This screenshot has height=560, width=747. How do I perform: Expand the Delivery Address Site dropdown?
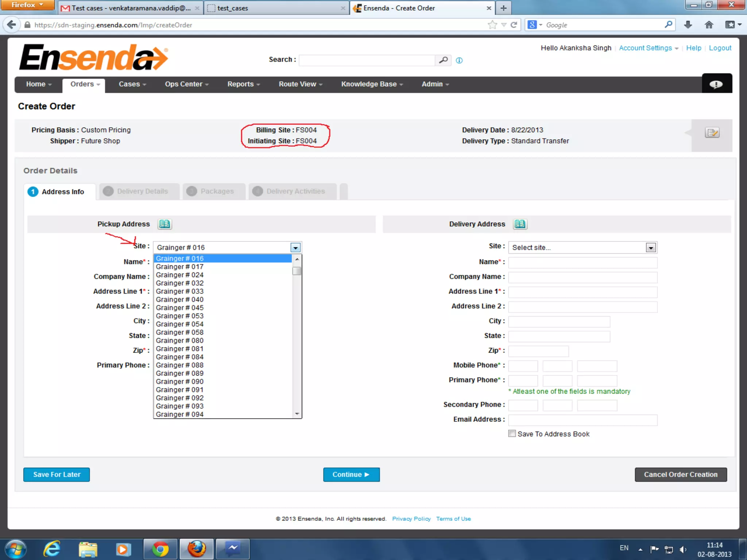651,248
